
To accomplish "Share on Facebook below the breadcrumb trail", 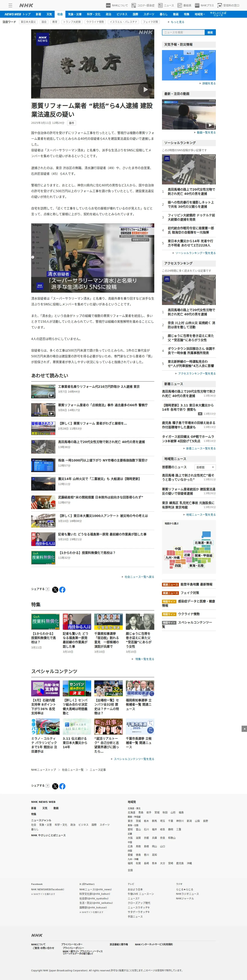I will click(x=62, y=786).
